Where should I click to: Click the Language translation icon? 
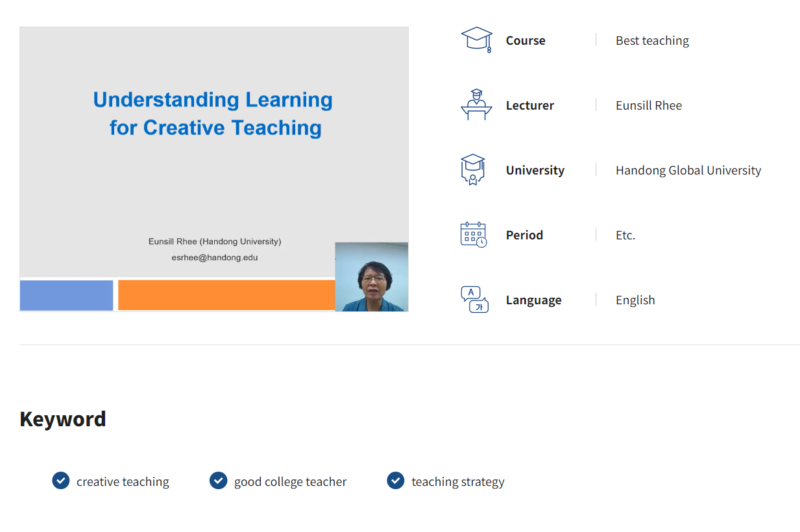[x=474, y=300]
